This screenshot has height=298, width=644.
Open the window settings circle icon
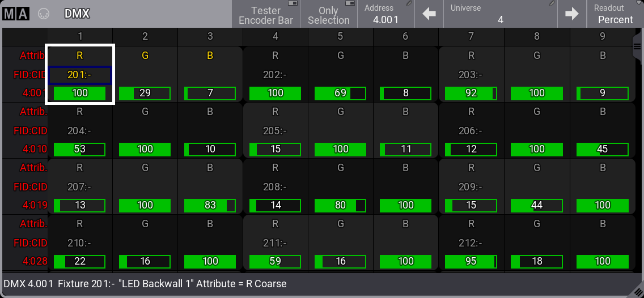[x=44, y=14]
